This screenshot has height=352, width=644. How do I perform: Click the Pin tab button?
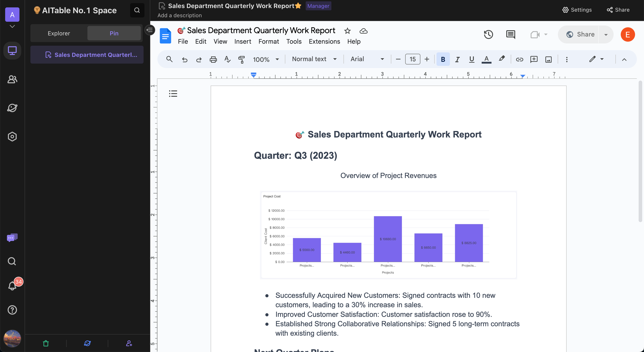click(x=114, y=33)
